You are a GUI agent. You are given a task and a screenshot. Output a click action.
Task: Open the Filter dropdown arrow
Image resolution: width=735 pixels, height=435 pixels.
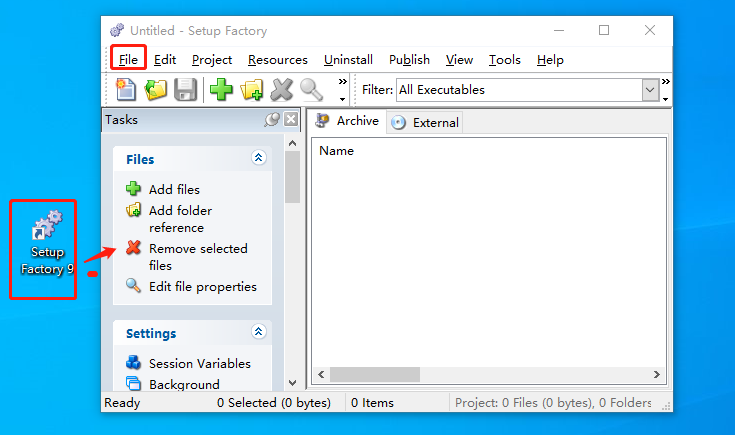[x=650, y=90]
